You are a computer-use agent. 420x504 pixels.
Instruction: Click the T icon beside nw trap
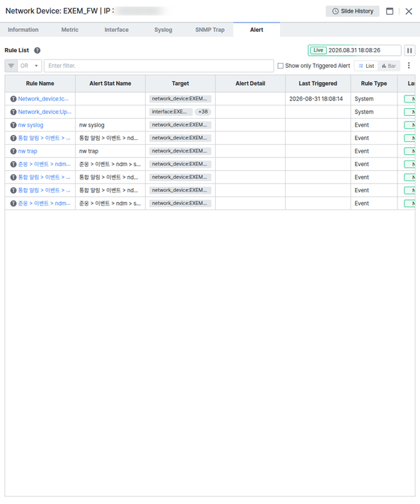point(13,151)
